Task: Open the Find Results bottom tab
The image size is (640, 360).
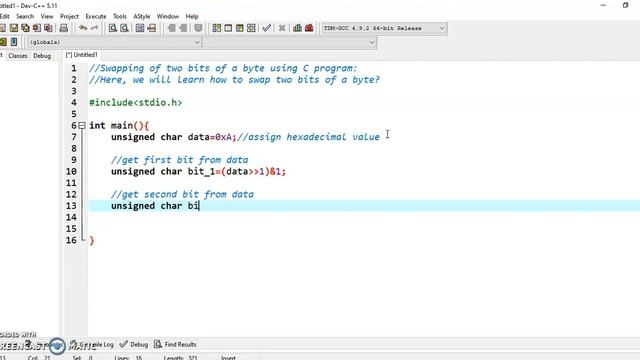Action: [175, 344]
